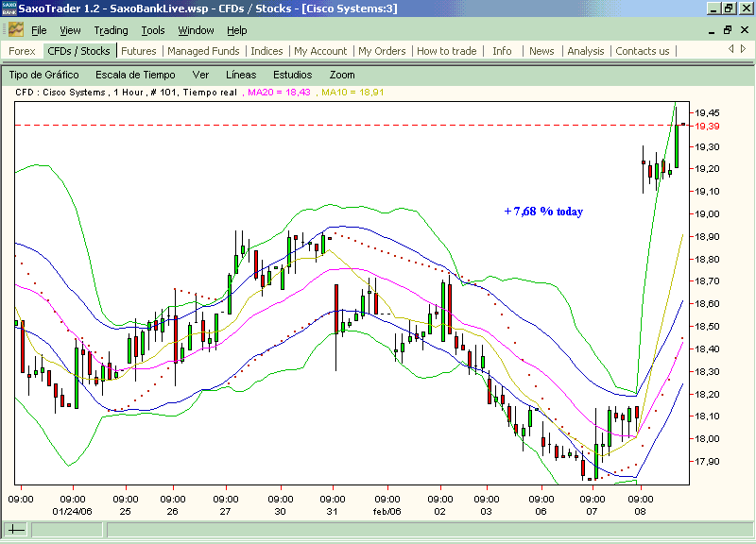Open the Líneas menu
The height and width of the screenshot is (544, 756).
click(241, 75)
